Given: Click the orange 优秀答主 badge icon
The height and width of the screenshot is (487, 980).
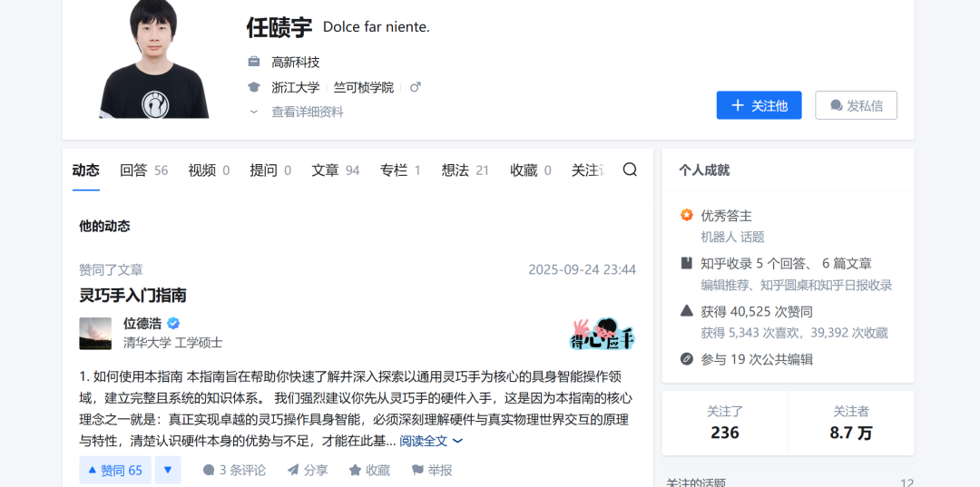Looking at the screenshot, I should [687, 216].
